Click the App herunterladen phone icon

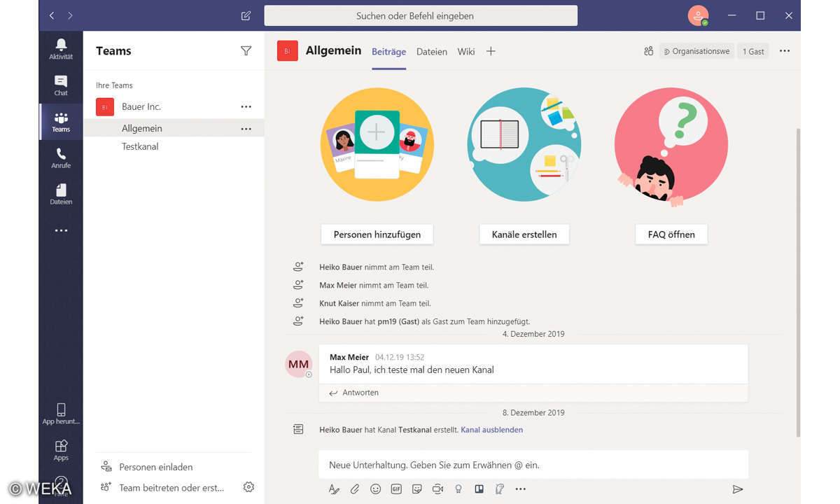(61, 414)
